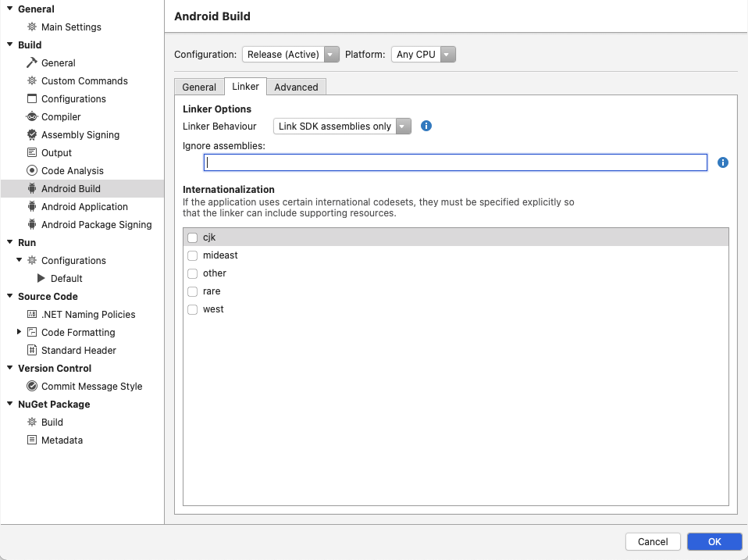Click the document icon beside Output
Screen dimensions: 748x560
click(31, 152)
